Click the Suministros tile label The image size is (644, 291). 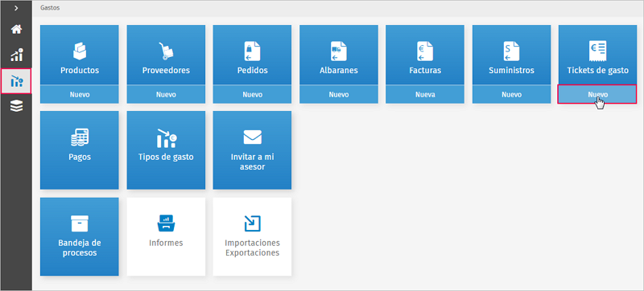coord(511,71)
